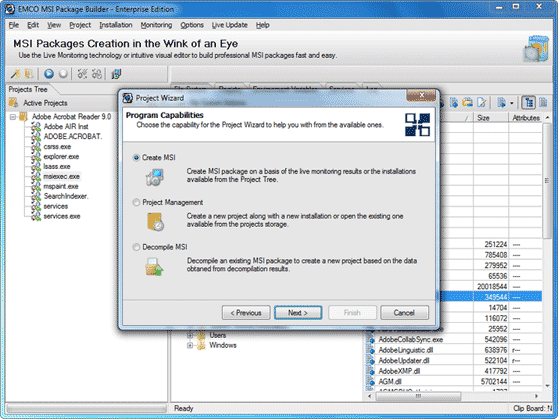Close the Project Wizard dialog
The height and width of the screenshot is (419, 558).
(x=421, y=95)
